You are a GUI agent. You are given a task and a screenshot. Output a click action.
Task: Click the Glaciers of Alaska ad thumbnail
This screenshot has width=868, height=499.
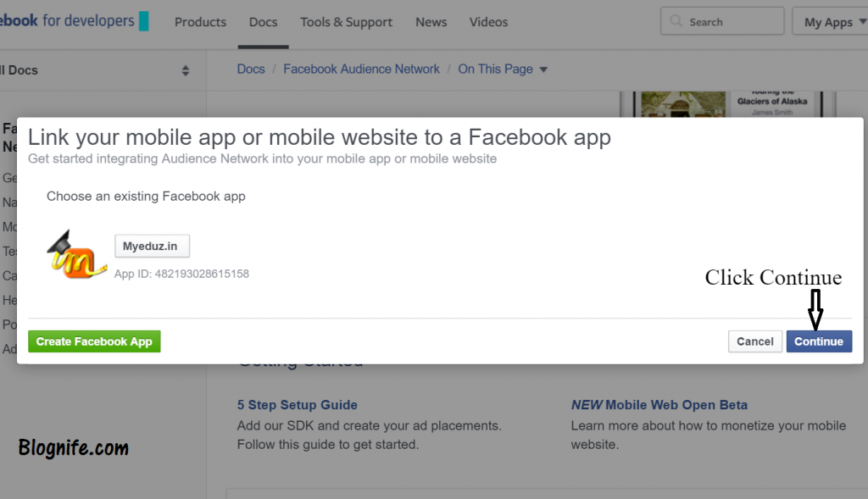point(683,104)
